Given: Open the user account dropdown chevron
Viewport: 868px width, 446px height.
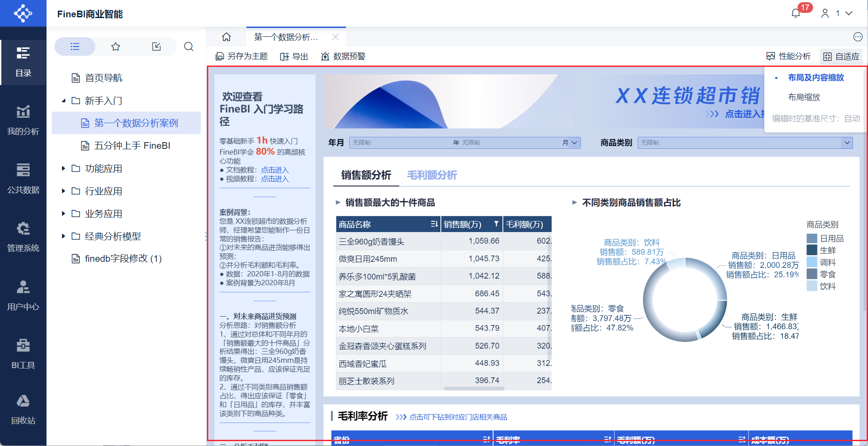Looking at the screenshot, I should (849, 13).
